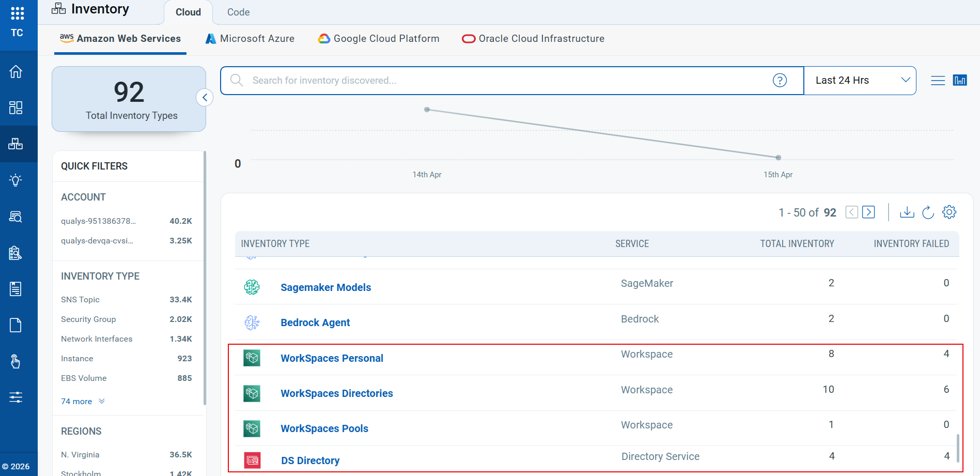Download the inventory list
The width and height of the screenshot is (980, 476).
(907, 212)
